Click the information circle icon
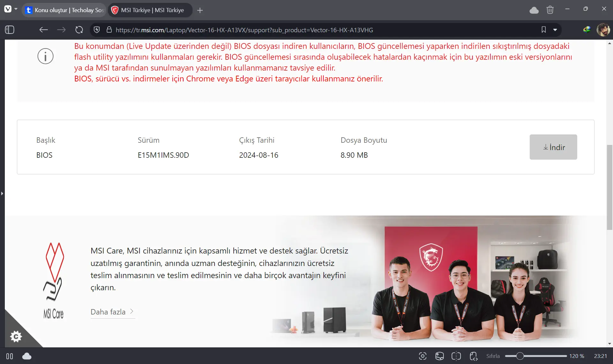 click(x=45, y=56)
